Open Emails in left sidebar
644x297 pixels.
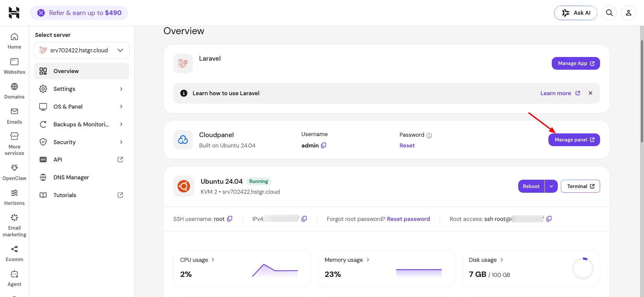click(14, 116)
